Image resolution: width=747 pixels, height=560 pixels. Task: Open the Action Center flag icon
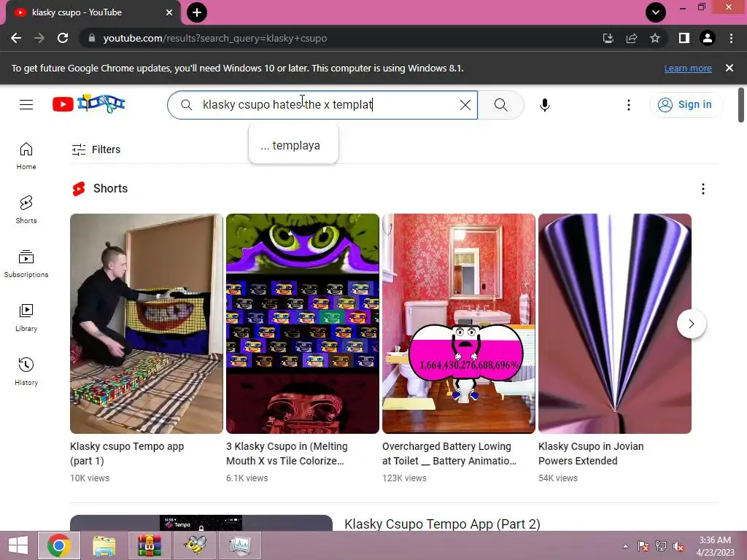pyautogui.click(x=643, y=546)
